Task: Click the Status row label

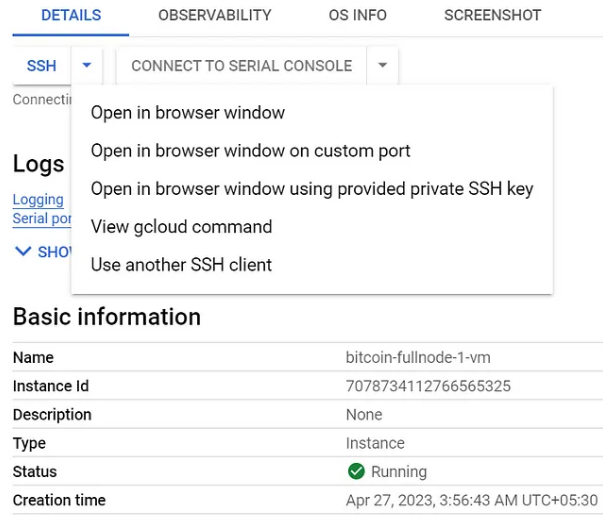Action: click(x=35, y=472)
